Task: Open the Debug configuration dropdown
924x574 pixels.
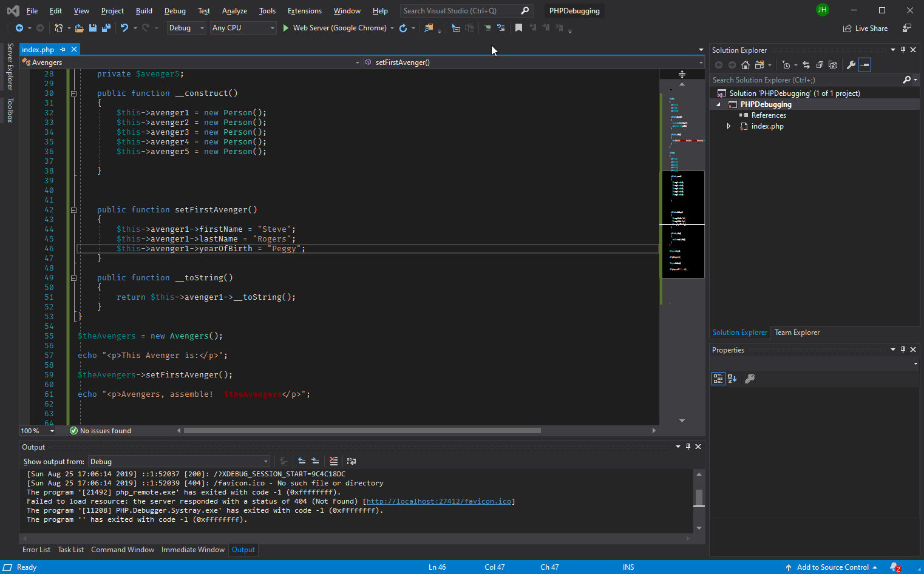Action: pos(186,28)
